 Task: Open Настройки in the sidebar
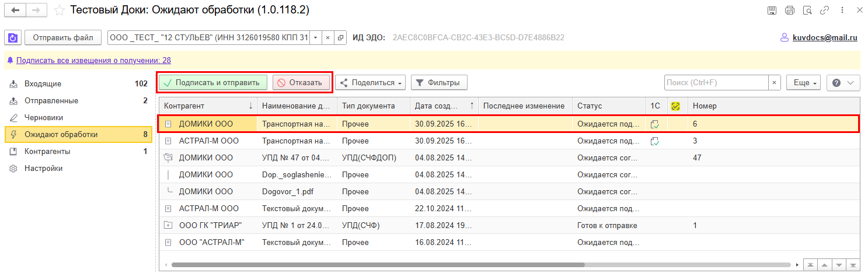(43, 169)
